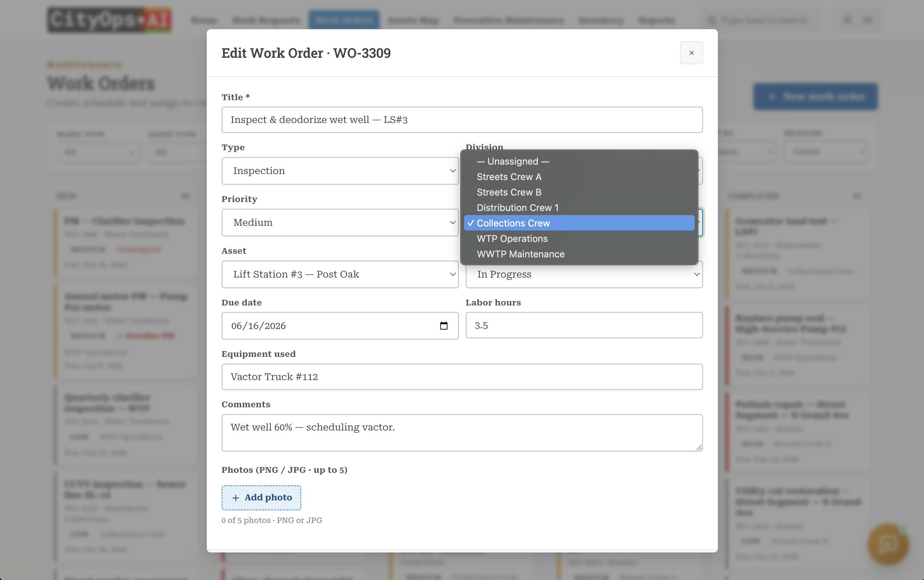924x580 pixels.
Task: Click the dialog heading Edit Work Order · WO-3309
Action: pos(306,53)
